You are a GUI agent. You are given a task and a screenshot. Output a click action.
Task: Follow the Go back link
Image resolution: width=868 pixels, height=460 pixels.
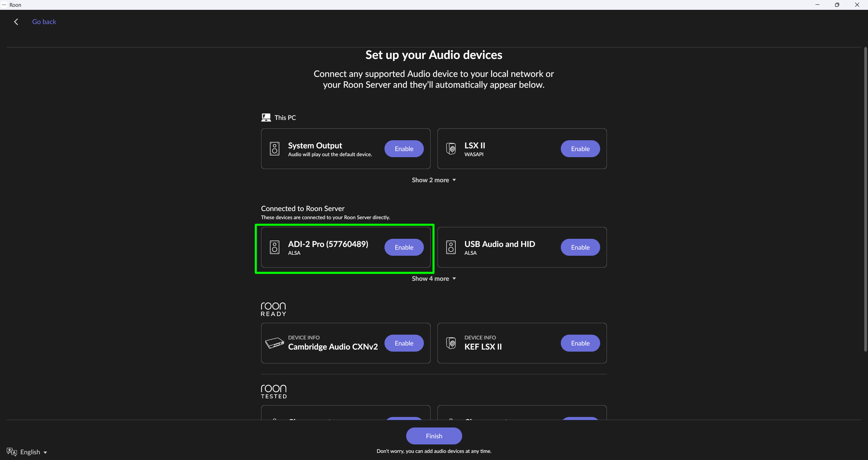tap(44, 22)
